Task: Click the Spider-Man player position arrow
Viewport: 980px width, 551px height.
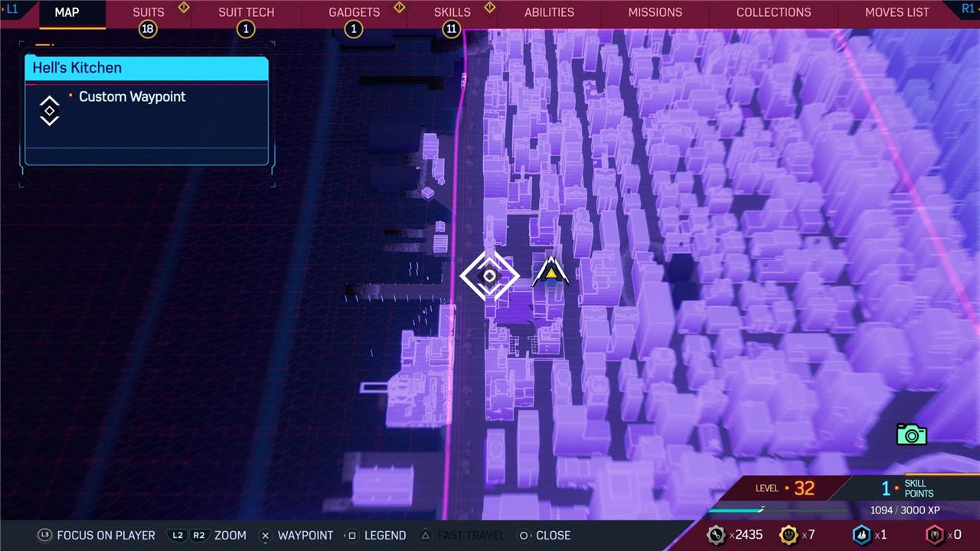Action: (550, 272)
